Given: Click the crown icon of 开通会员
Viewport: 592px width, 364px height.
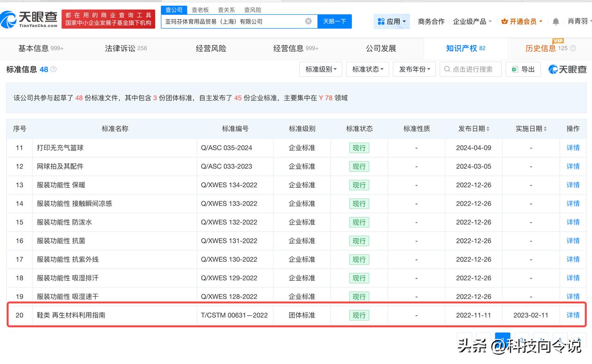Looking at the screenshot, I should click(x=505, y=21).
